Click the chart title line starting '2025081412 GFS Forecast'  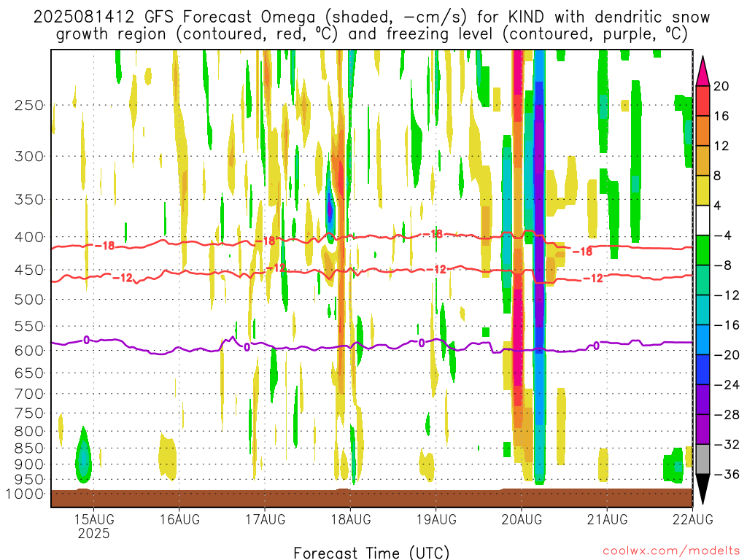click(x=371, y=17)
